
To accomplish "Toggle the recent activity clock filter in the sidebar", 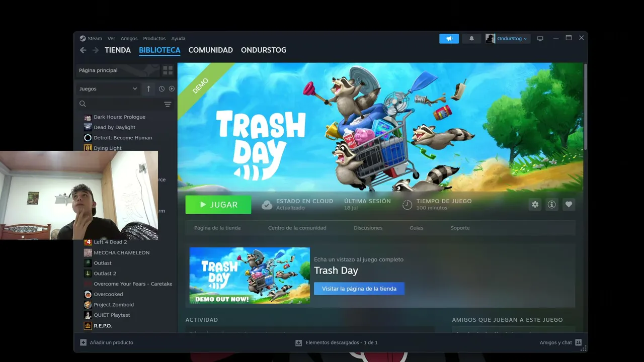I will point(162,89).
